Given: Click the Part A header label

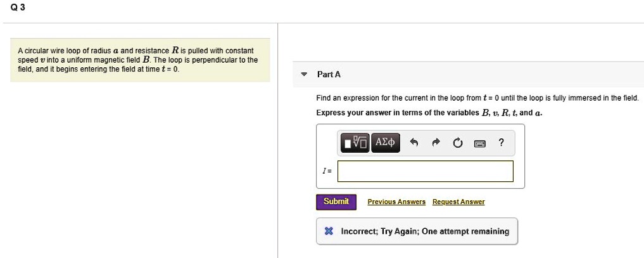Looking at the screenshot, I should 329,75.
